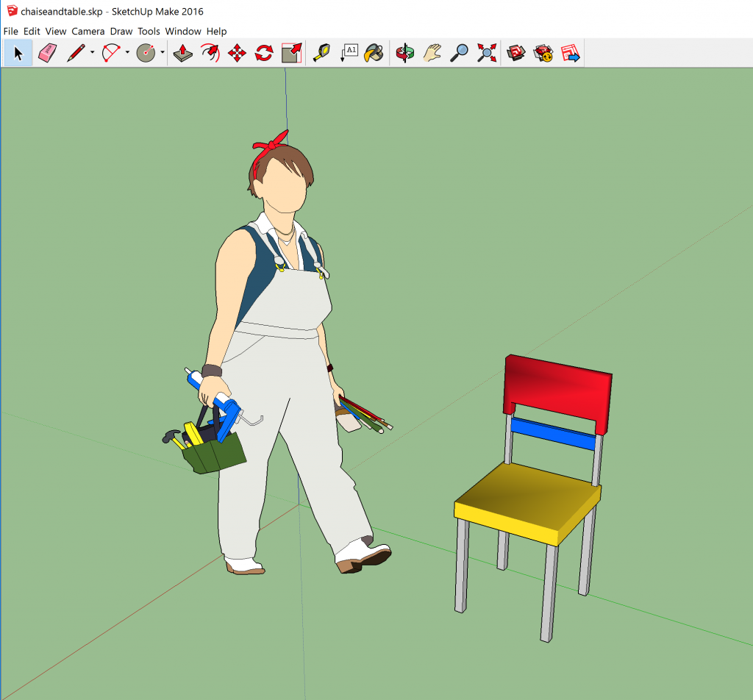Click the Scale tool icon
Viewport: 753px width, 700px height.
tap(292, 53)
